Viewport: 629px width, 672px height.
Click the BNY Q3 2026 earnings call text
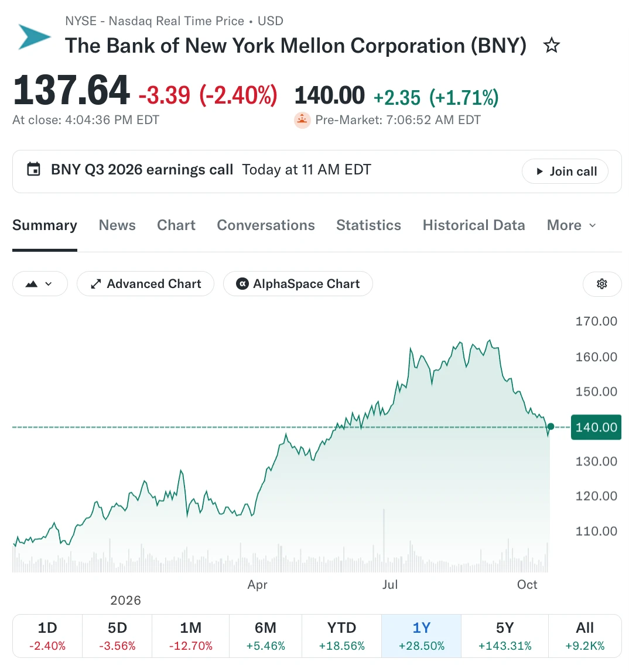142,170
